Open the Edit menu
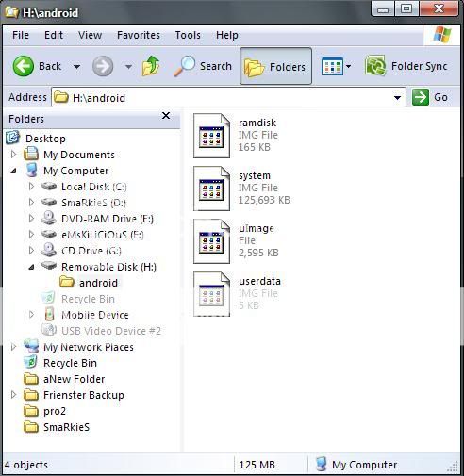This screenshot has height=476, width=464. coord(54,35)
